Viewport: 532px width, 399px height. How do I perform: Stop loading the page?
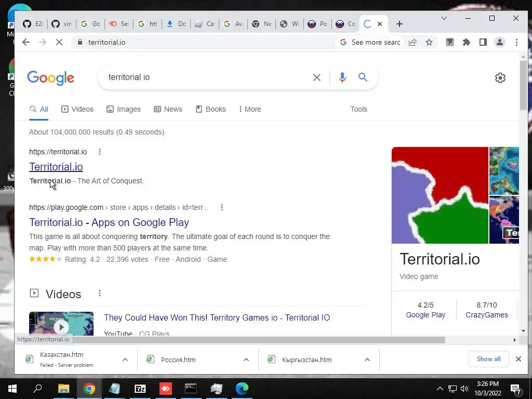pos(59,42)
